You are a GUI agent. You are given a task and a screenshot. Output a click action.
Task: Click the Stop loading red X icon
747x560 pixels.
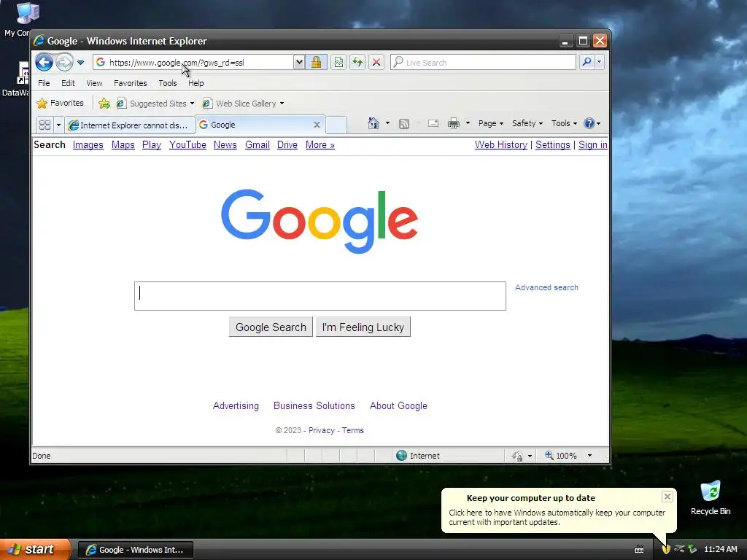(376, 62)
